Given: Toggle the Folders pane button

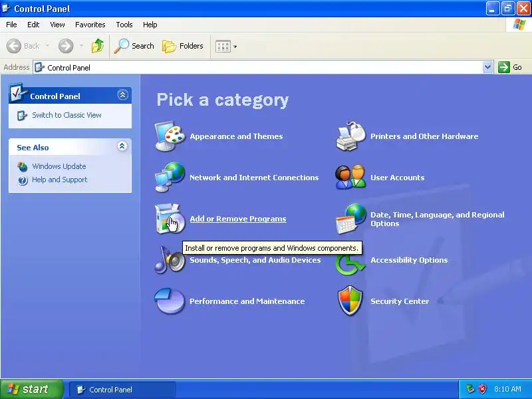Looking at the screenshot, I should [x=183, y=46].
